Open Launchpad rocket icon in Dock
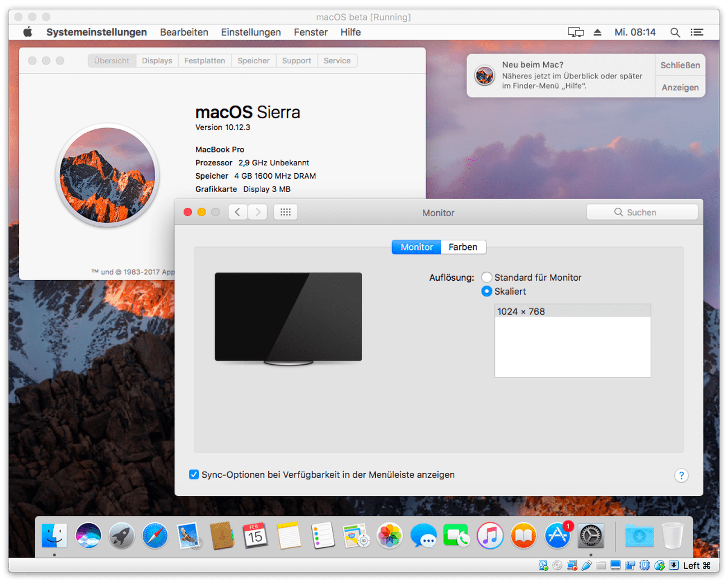This screenshot has height=581, width=728. tap(122, 536)
